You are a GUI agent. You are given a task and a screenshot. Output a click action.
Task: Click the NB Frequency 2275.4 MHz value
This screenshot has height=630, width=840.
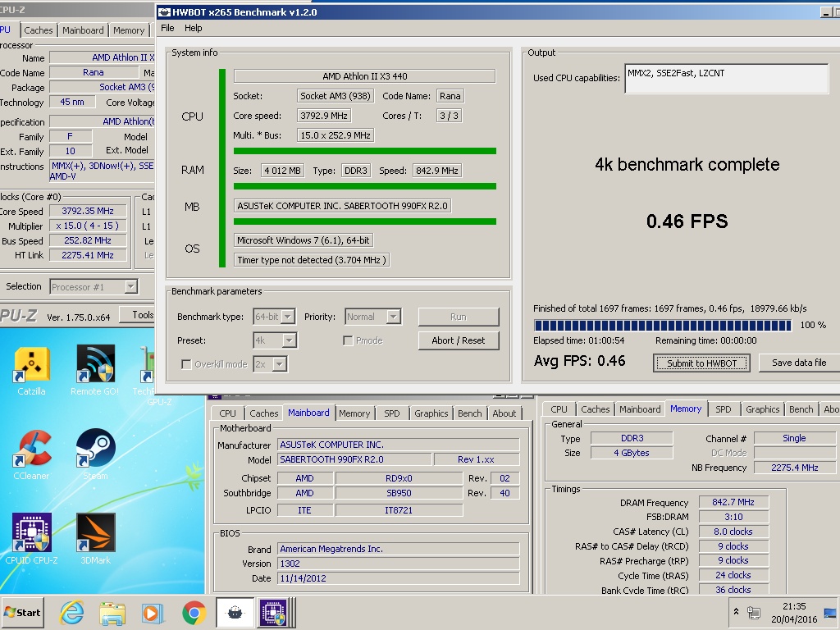tap(794, 468)
